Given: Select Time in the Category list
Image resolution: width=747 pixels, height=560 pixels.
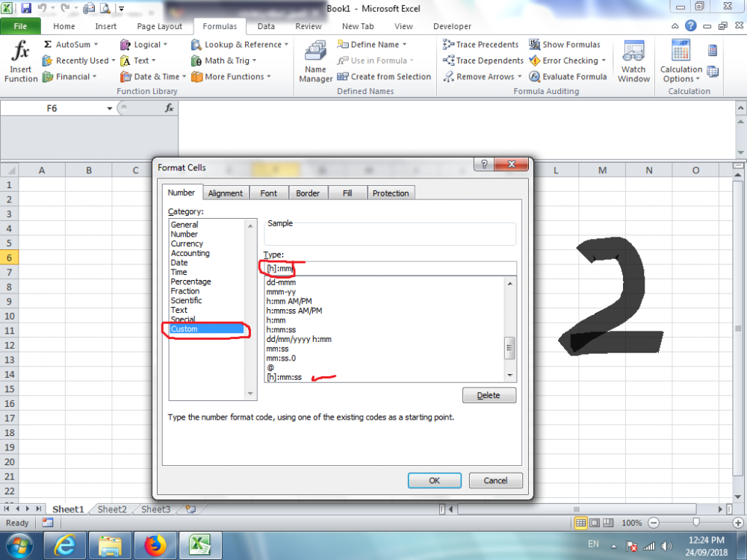Looking at the screenshot, I should [x=179, y=272].
